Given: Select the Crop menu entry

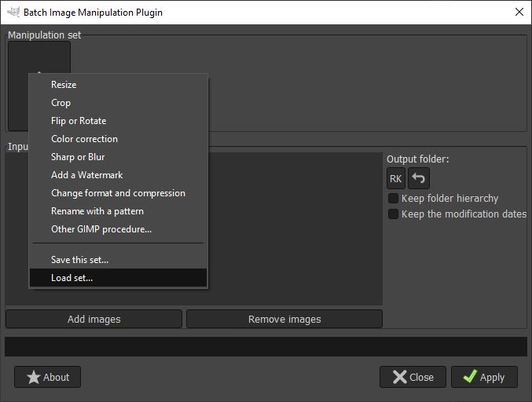Looking at the screenshot, I should [x=61, y=103].
